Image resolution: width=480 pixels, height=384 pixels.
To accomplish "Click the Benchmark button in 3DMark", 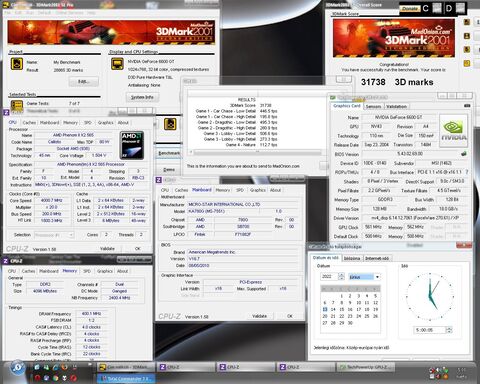I will coord(169,153).
